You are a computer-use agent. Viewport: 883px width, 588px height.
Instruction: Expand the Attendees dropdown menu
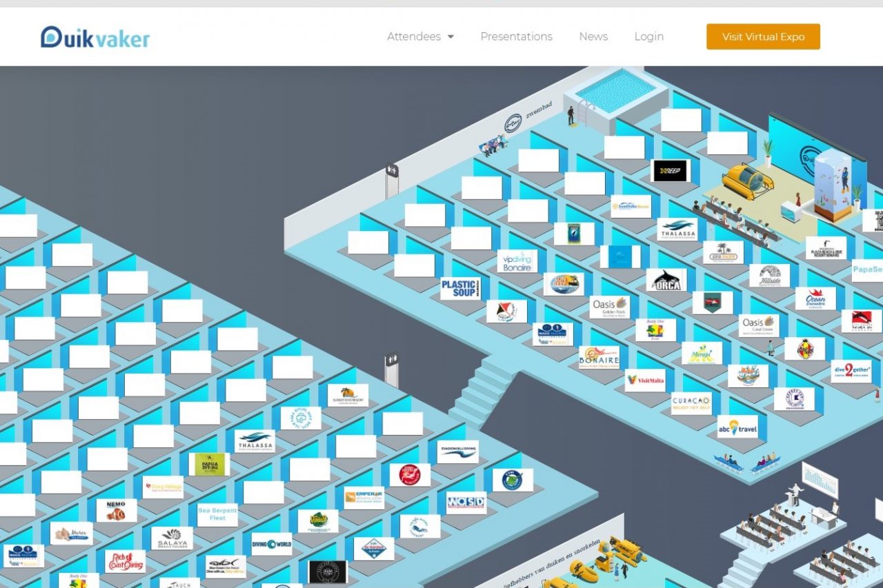click(420, 37)
